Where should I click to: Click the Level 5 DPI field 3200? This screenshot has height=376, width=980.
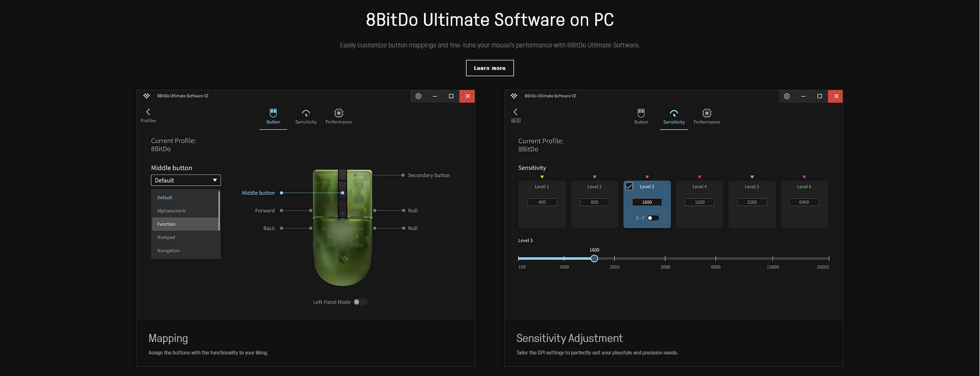(751, 202)
